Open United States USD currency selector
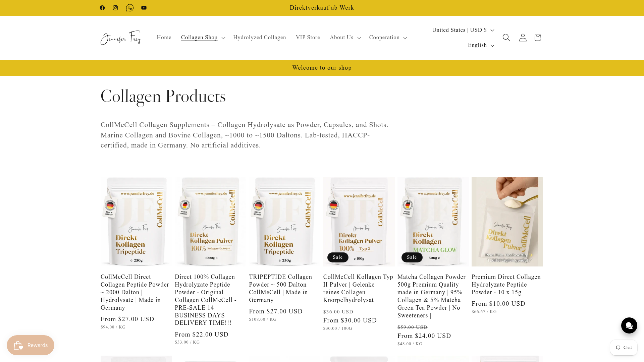 click(463, 30)
